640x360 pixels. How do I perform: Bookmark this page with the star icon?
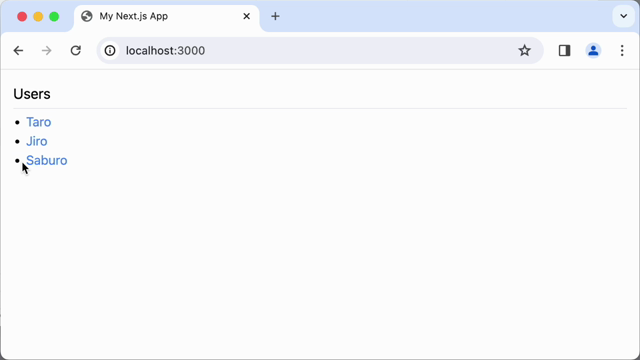pyautogui.click(x=524, y=51)
